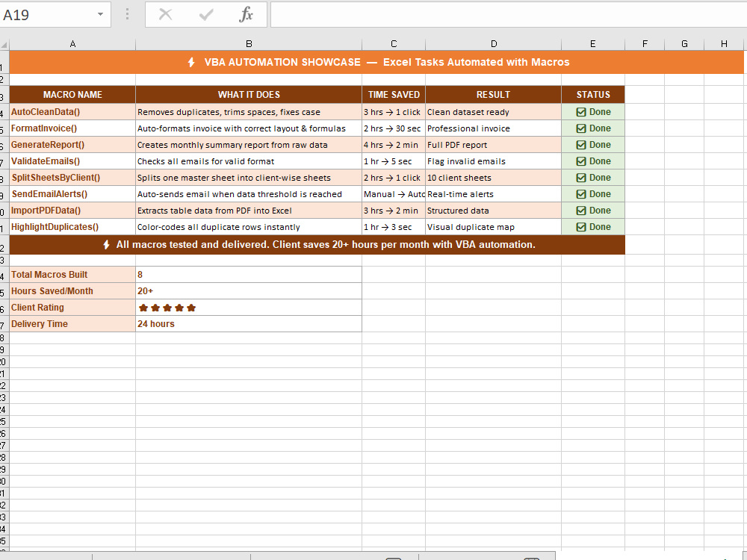This screenshot has width=747, height=560.
Task: Click the Enter checkmark formula bar icon
Action: (206, 15)
